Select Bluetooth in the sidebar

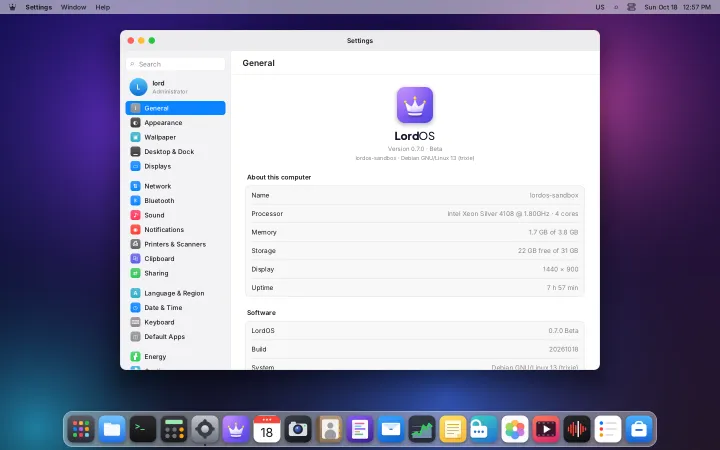point(175,201)
